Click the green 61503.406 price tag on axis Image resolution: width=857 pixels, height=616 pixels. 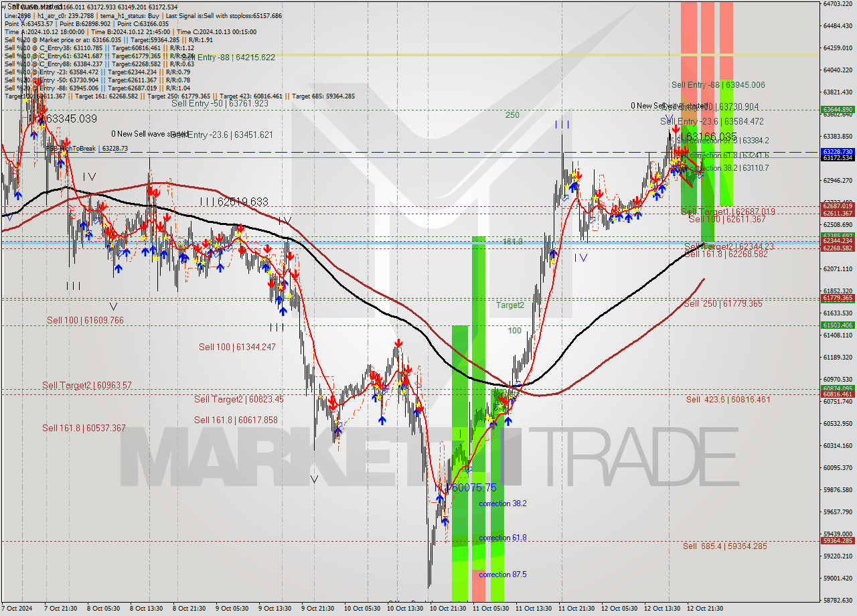837,325
